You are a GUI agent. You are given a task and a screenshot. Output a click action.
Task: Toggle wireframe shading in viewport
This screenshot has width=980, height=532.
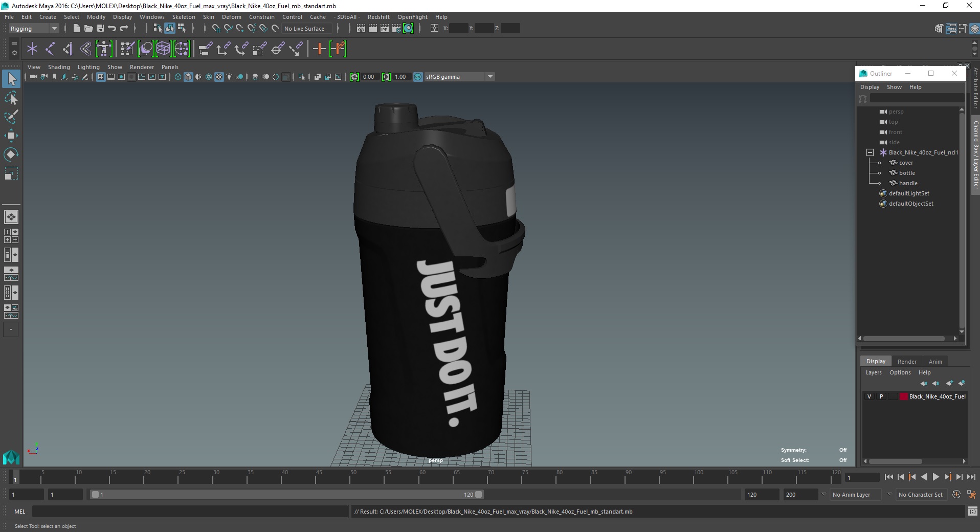pos(177,77)
